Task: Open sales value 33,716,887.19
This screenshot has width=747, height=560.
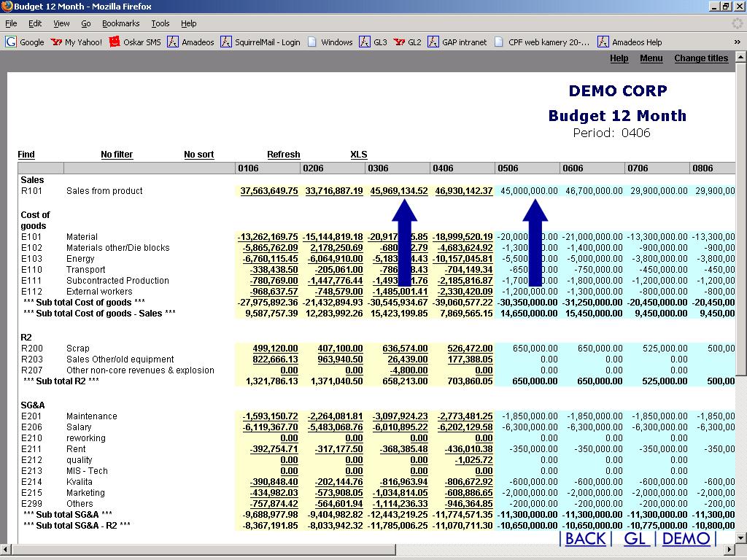Action: 334,191
